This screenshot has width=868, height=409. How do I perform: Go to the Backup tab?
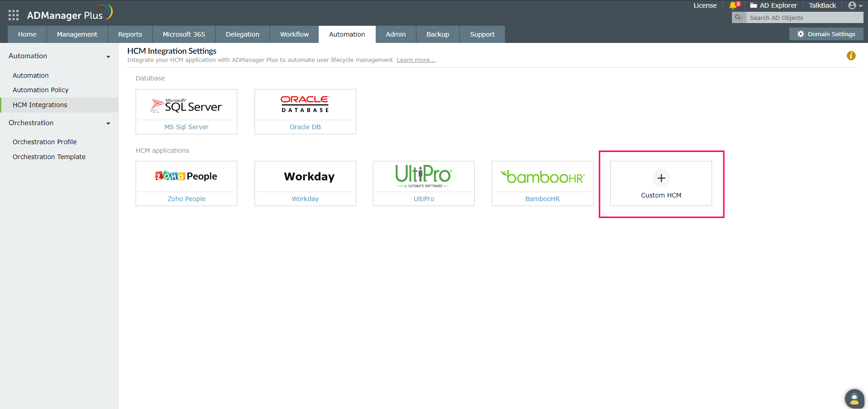[x=438, y=34]
